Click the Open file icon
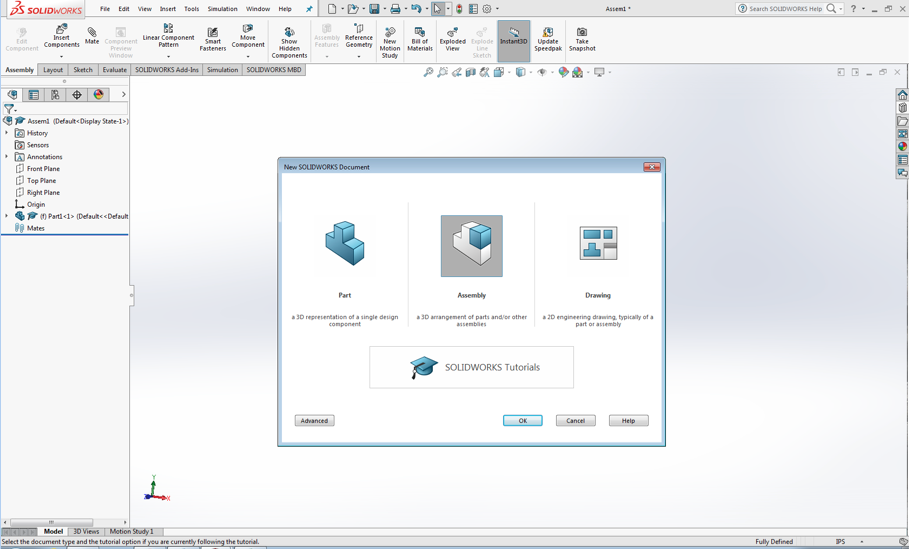This screenshot has height=549, width=909. (x=352, y=9)
